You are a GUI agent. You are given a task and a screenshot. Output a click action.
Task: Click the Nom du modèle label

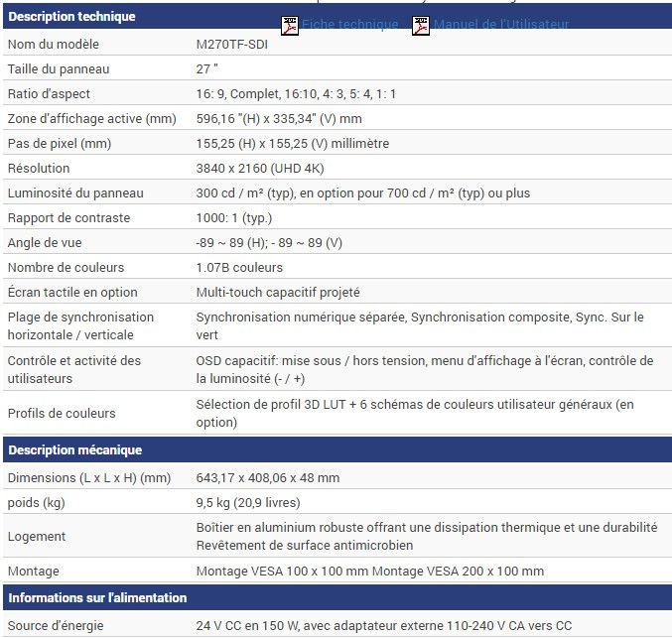[54, 44]
